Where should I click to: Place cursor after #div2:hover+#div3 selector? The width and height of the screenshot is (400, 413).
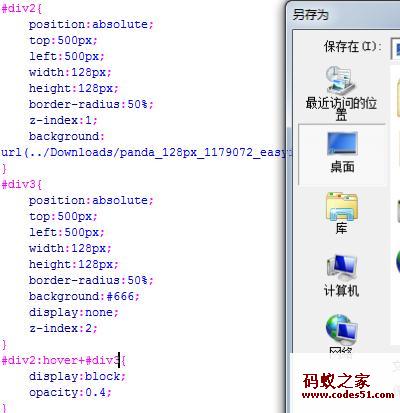[119, 360]
